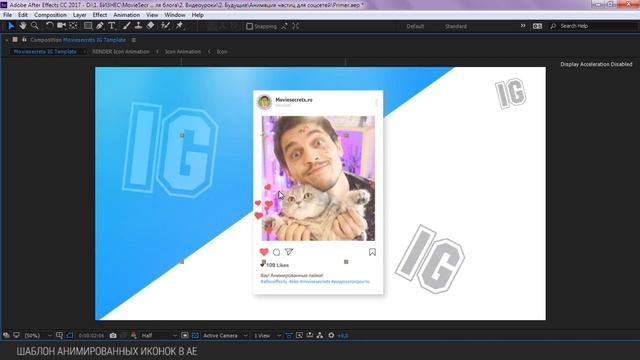640x360 pixels.
Task: Select the Brush tool
Action: click(x=127, y=26)
